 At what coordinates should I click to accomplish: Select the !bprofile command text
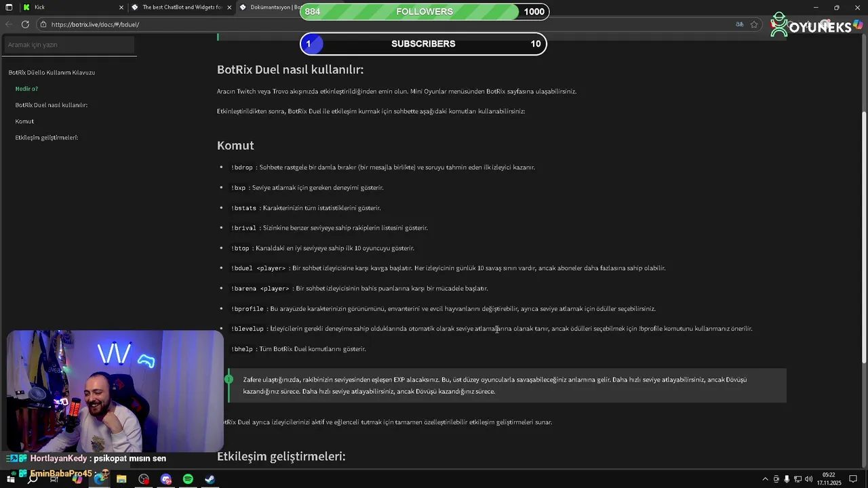coord(247,309)
